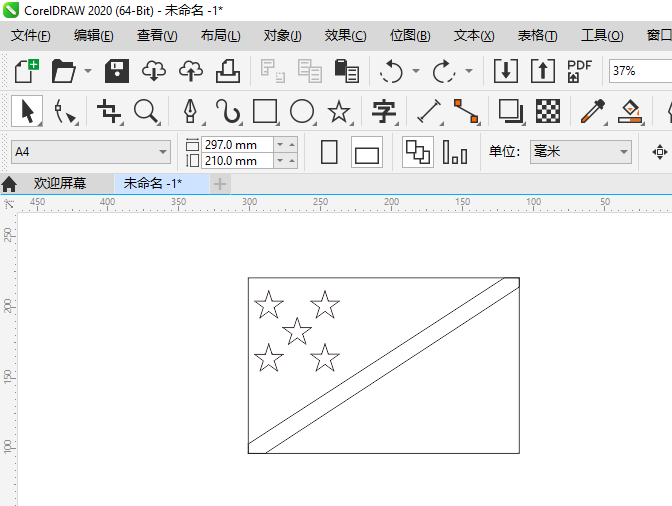Open the 编辑(E) menu
The image size is (672, 506).
[x=93, y=35]
